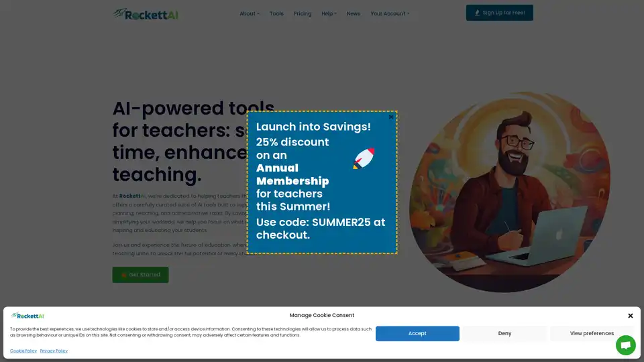Open the live chat bubble icon

(x=625, y=345)
